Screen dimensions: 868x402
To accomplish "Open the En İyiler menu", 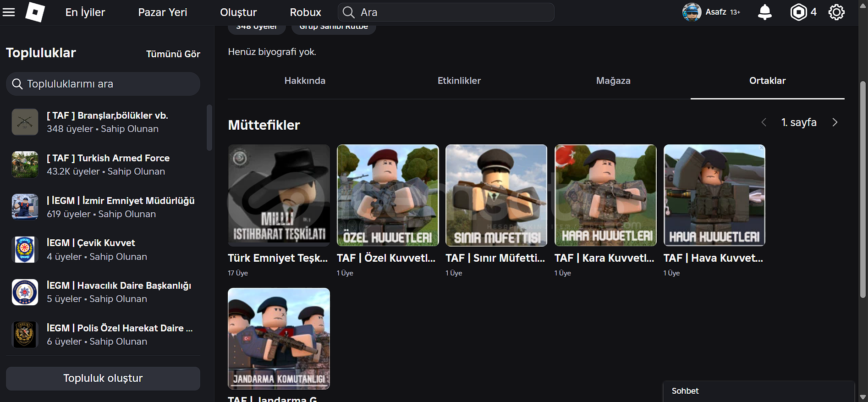I will coord(85,12).
